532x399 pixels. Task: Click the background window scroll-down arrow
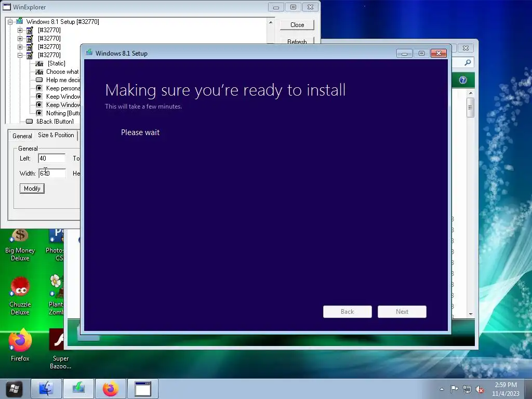[471, 314]
